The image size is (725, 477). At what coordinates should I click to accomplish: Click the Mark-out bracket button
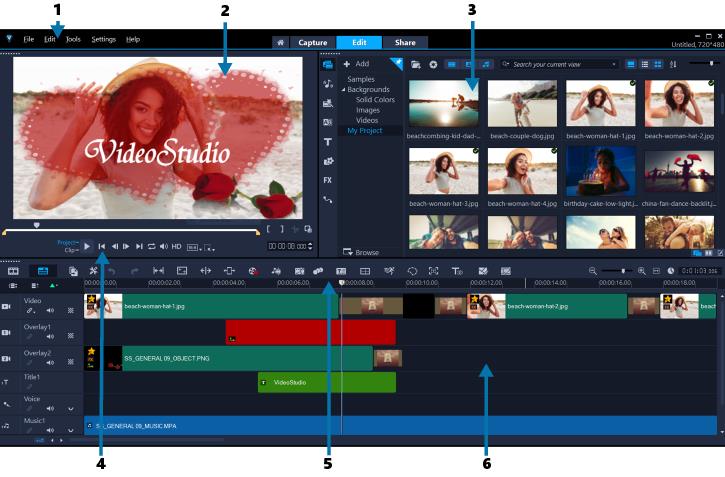click(x=282, y=229)
